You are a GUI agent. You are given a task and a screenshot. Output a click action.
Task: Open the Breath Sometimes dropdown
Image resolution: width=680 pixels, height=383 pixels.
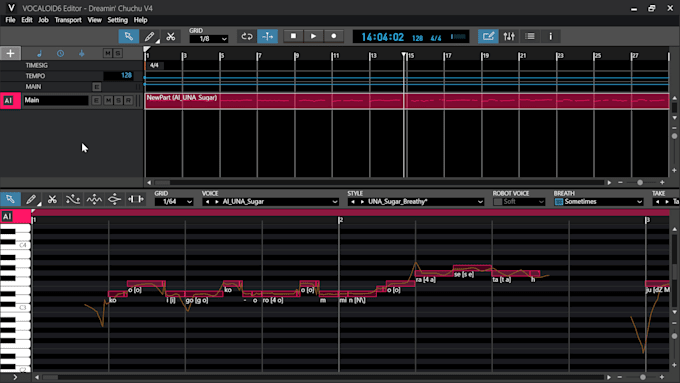pyautogui.click(x=603, y=202)
